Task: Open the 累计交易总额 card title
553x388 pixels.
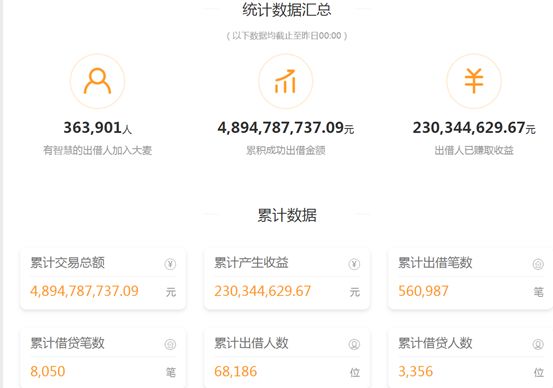Action: pos(67,263)
